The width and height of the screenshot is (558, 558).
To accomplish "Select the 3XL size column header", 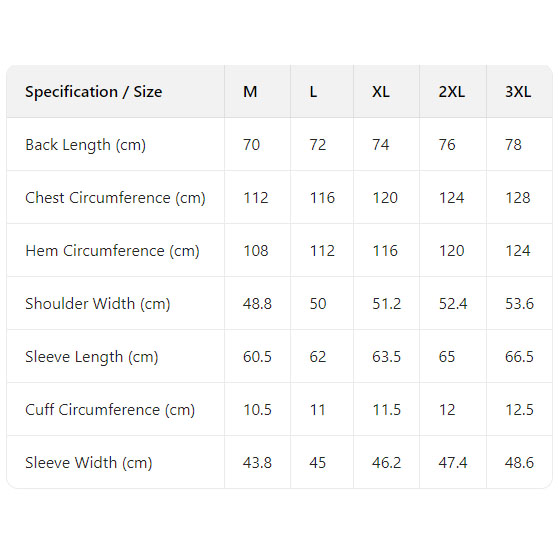I will tap(518, 92).
